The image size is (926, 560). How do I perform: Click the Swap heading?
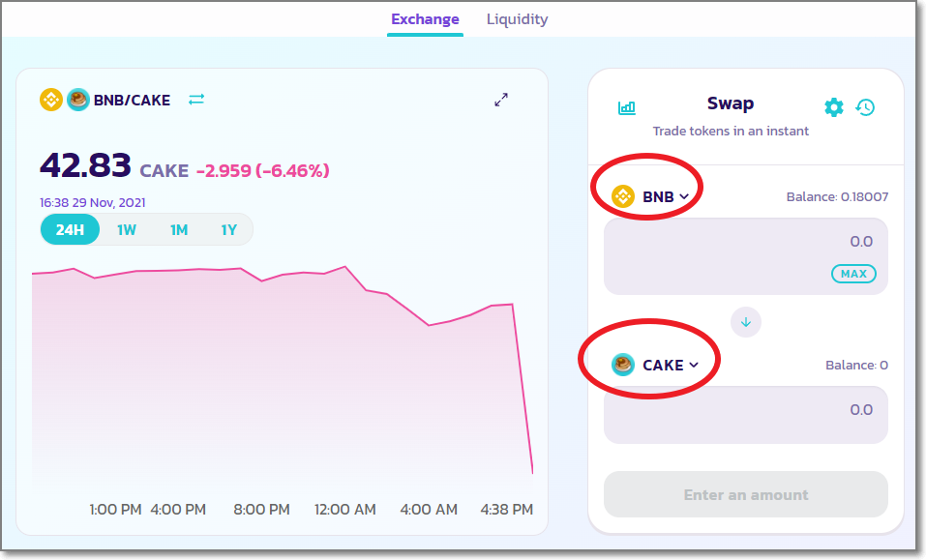click(x=731, y=103)
